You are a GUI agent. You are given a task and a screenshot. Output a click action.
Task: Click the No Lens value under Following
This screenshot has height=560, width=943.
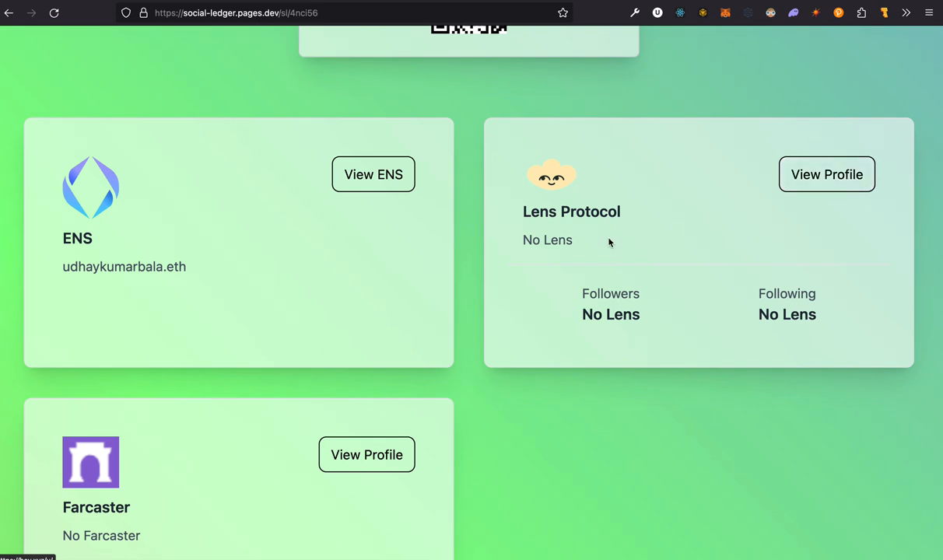(787, 315)
